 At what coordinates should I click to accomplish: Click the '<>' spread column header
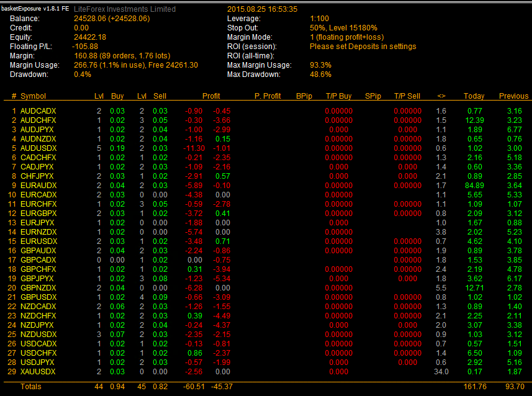click(441, 96)
